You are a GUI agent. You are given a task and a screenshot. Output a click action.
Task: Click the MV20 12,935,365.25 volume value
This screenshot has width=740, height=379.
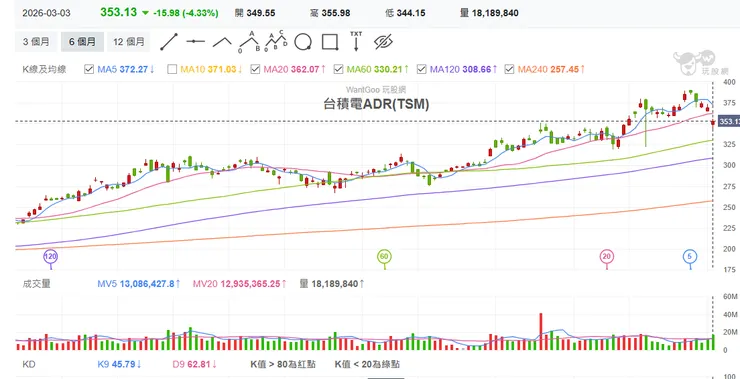(x=240, y=284)
